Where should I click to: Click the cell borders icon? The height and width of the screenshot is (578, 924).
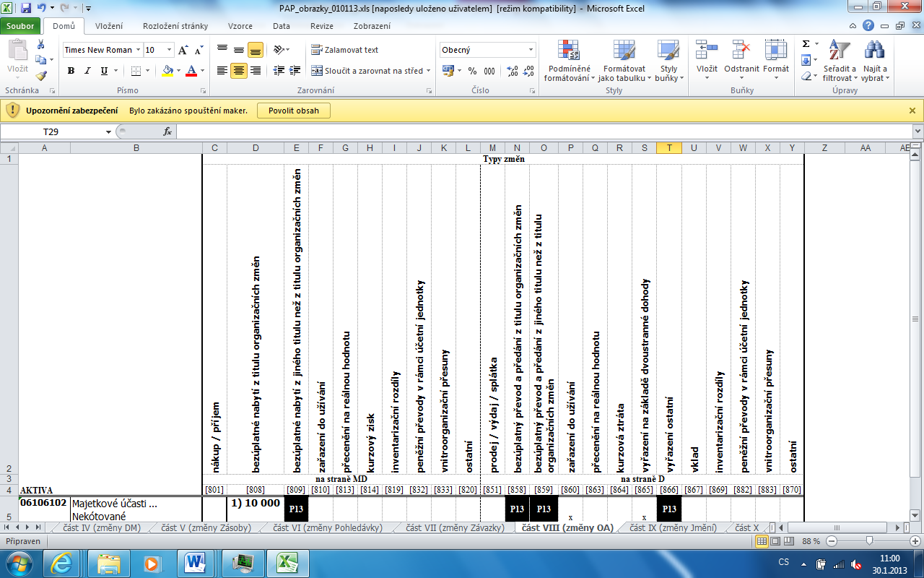(136, 71)
